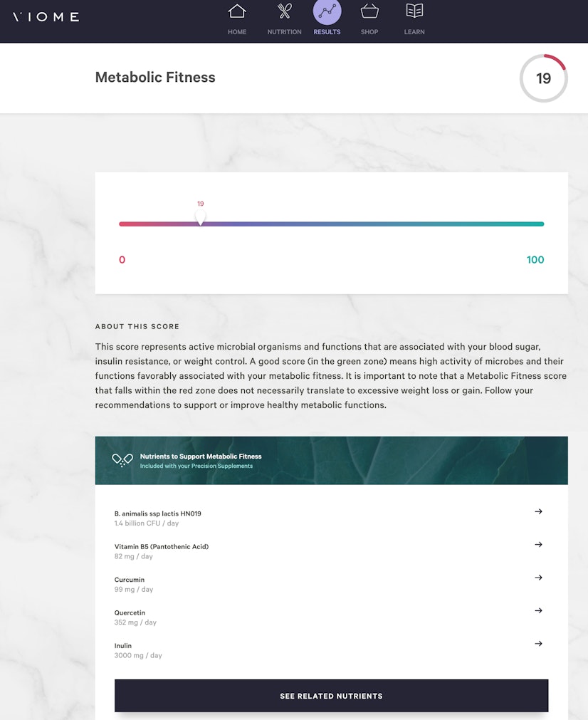Viewport: 588px width, 720px height.
Task: Select the Learn book icon
Action: 414,12
